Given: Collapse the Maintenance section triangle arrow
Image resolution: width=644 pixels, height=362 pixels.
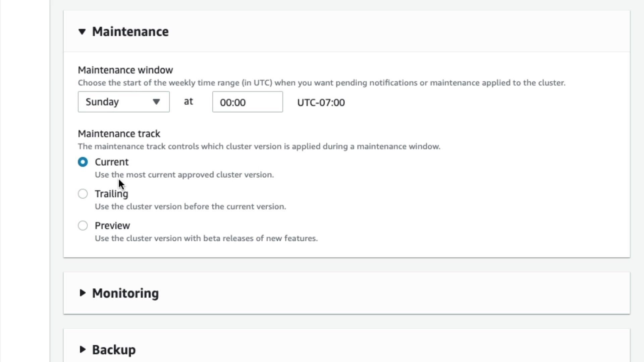Looking at the screenshot, I should pyautogui.click(x=82, y=32).
